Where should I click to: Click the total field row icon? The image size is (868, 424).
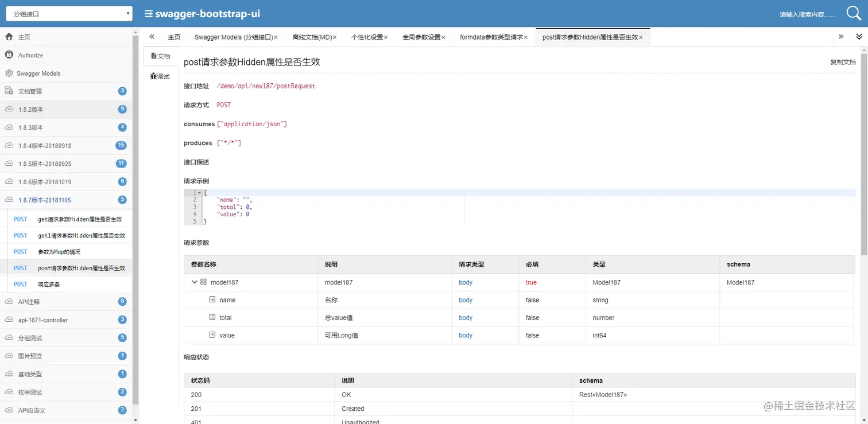tap(212, 317)
